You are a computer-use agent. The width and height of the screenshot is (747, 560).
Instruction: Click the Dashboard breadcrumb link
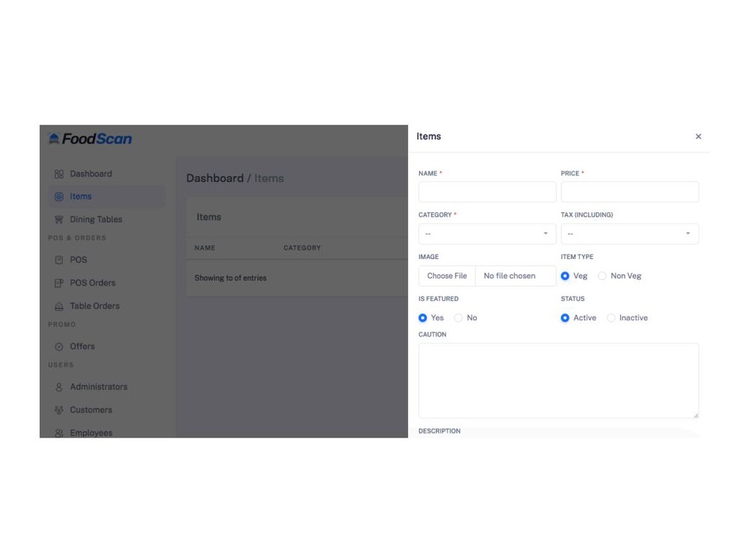click(x=215, y=178)
